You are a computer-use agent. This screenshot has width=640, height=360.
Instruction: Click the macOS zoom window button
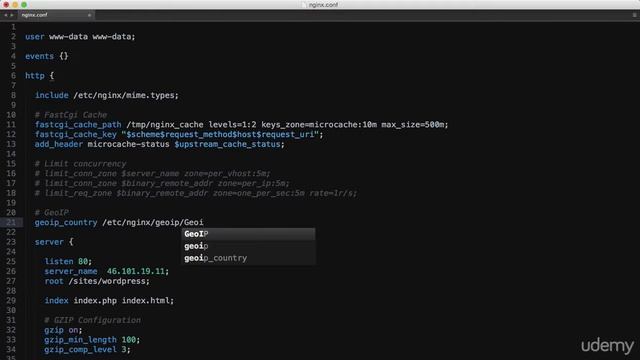(24, 4)
